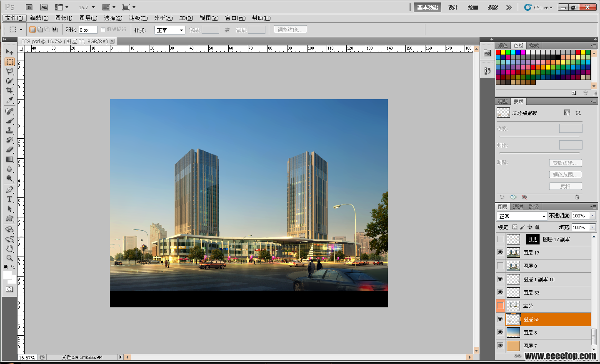Launch Mini Bridge from top bar
Image resolution: width=600 pixels, height=364 pixels.
[44, 7]
